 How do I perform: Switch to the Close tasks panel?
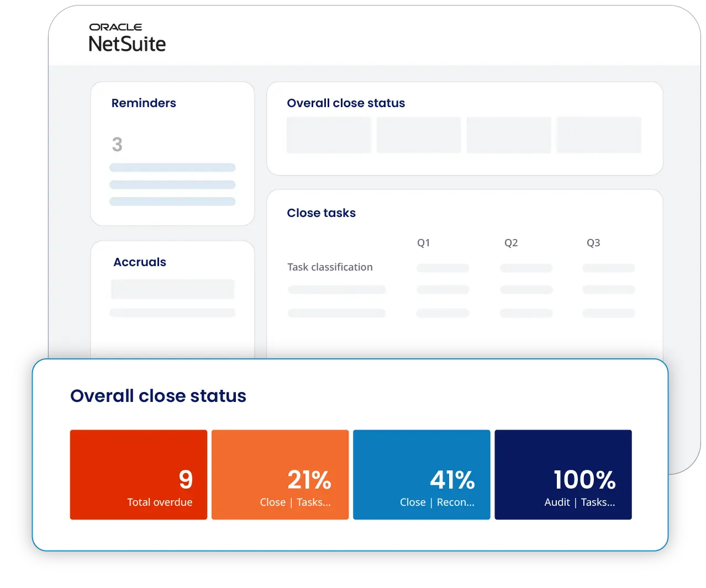321,213
